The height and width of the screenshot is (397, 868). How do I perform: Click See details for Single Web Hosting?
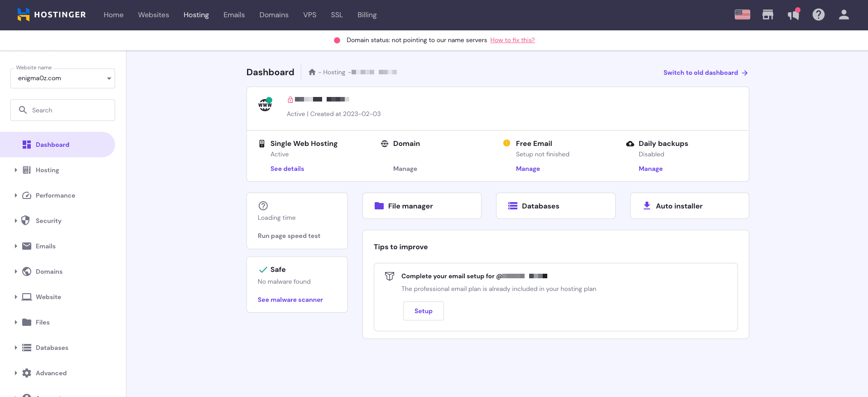(287, 169)
